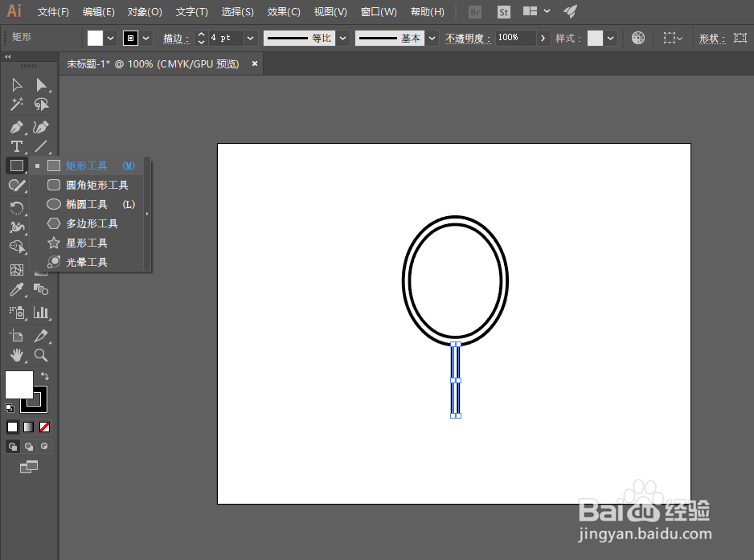Expand the stroke weight dropdown
The image size is (754, 560).
tap(250, 38)
